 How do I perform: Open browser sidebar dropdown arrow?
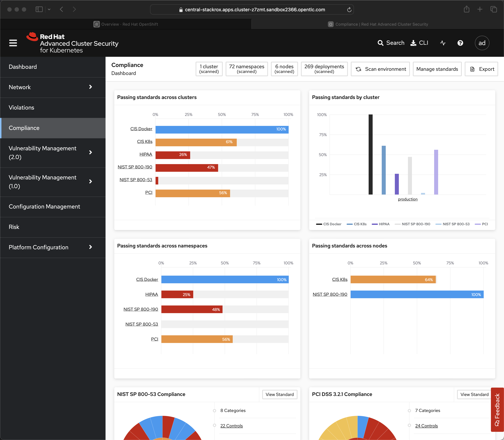tap(49, 9)
